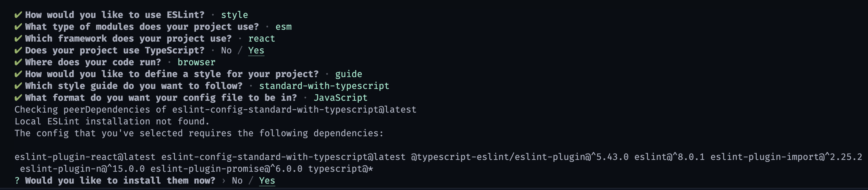
Task: Click the checkmark beside the framework question
Action: 18,38
